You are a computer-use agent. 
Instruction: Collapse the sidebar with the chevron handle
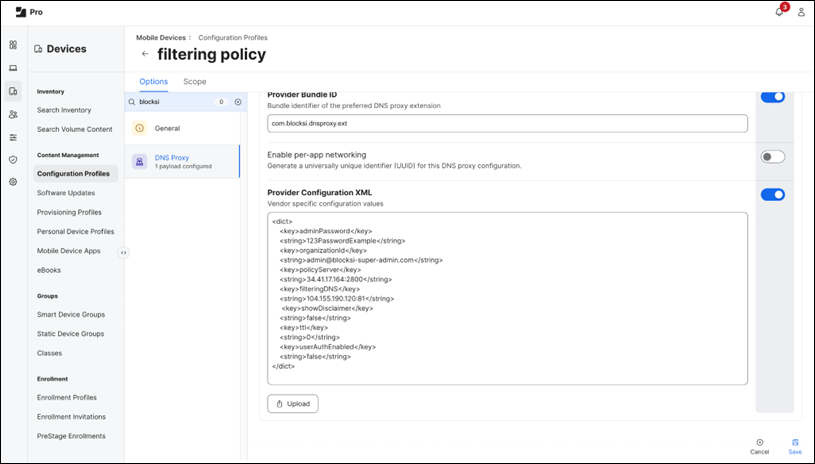[124, 253]
